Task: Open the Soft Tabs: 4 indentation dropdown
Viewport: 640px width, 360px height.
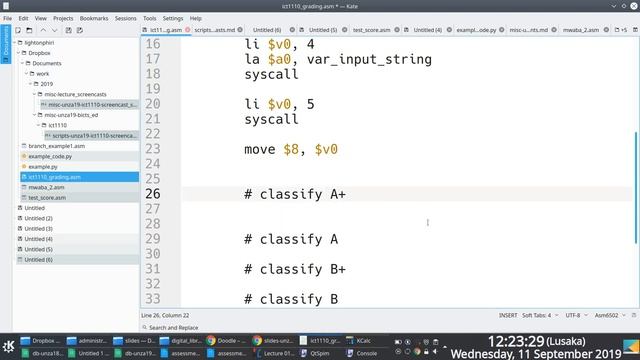Action: click(540, 315)
